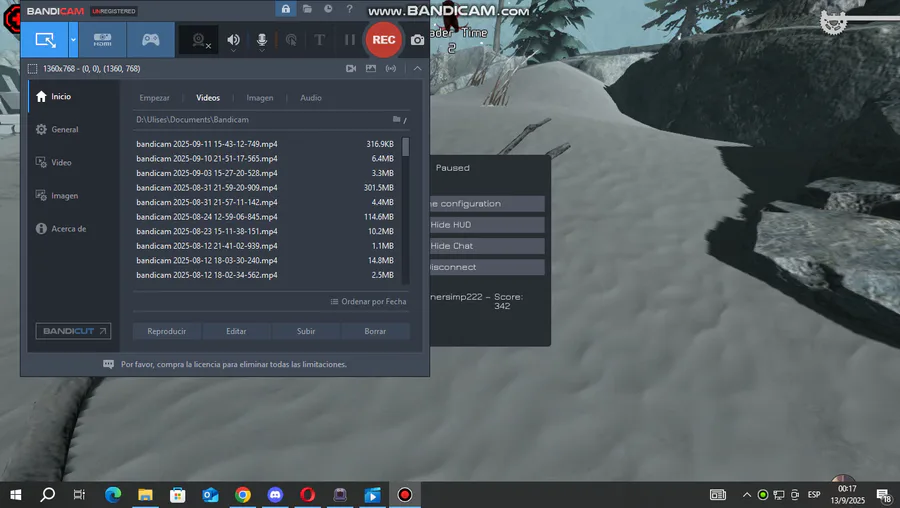Select bandicam 2025-08-12 18-02-34-562.mp4
Image resolution: width=900 pixels, height=508 pixels.
tap(265, 275)
